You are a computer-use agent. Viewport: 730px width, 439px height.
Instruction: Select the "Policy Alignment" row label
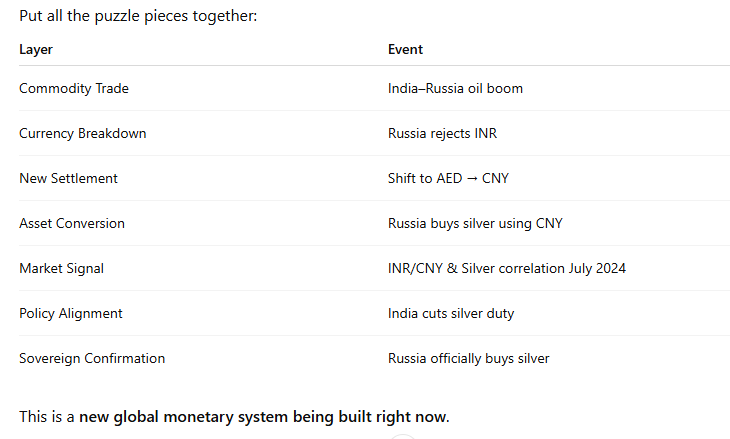[x=71, y=313]
